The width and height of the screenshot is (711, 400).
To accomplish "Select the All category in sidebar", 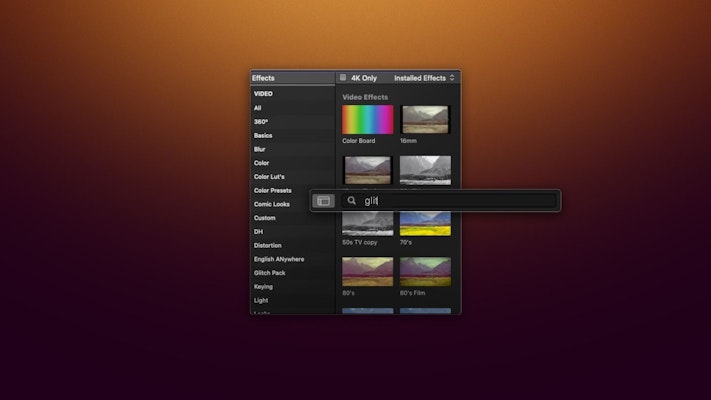I will tap(258, 108).
